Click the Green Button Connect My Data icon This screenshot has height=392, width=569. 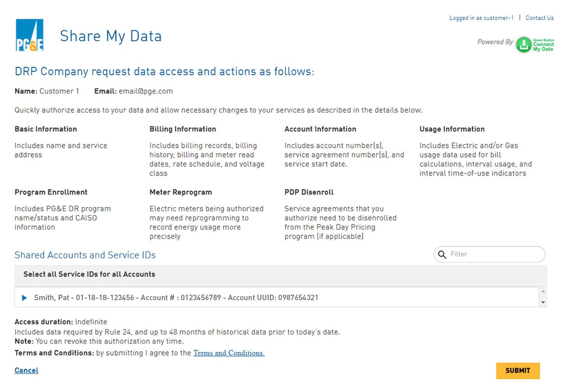(534, 45)
